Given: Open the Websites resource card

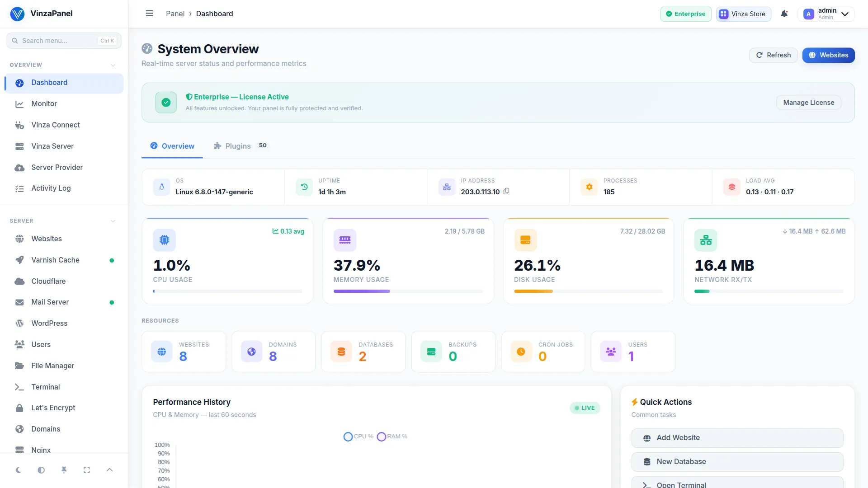Looking at the screenshot, I should (184, 352).
